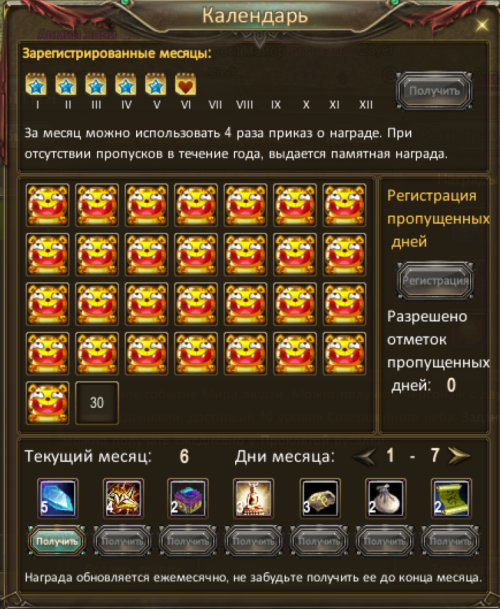This screenshot has height=609, width=500.
Task: Click Получить button under green scroll
Action: coord(451,541)
